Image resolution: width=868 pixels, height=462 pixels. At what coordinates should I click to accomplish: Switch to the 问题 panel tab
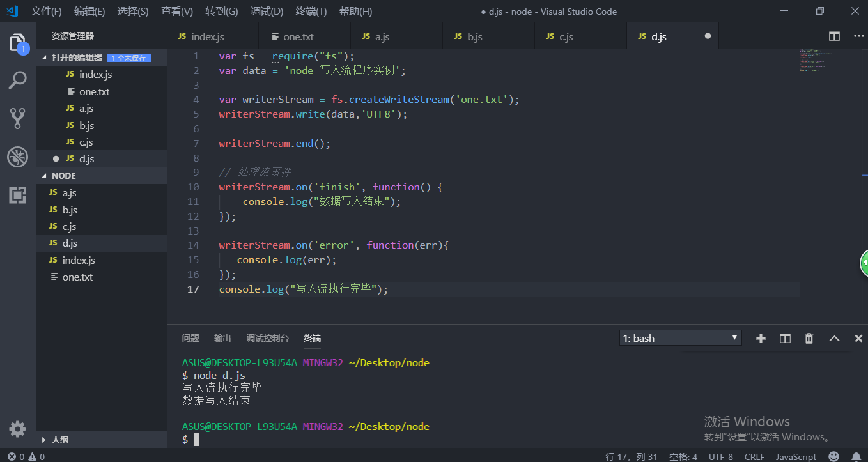[190, 338]
